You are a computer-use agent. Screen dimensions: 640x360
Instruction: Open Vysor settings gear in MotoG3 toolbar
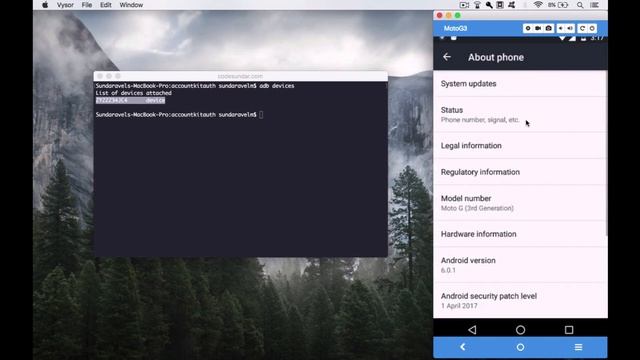528,28
